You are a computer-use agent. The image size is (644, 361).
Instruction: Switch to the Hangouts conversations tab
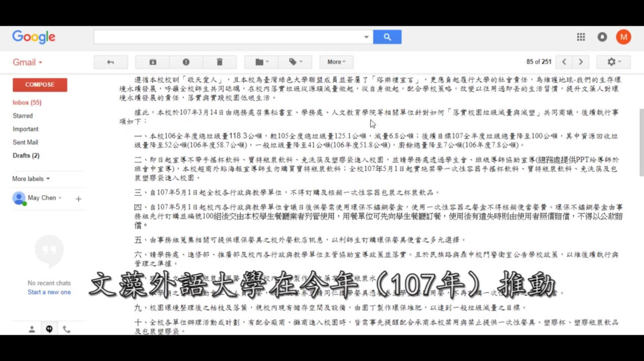click(49, 329)
